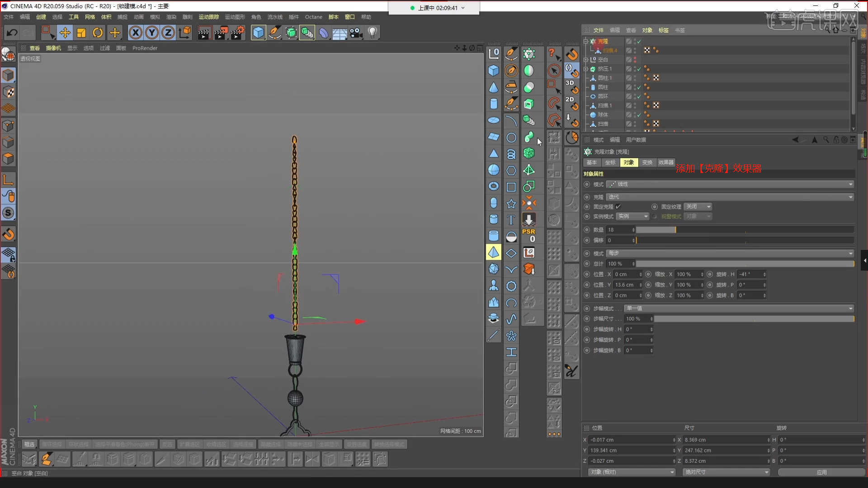Select the Move tool
This screenshot has height=488, width=868.
pyautogui.click(x=65, y=33)
